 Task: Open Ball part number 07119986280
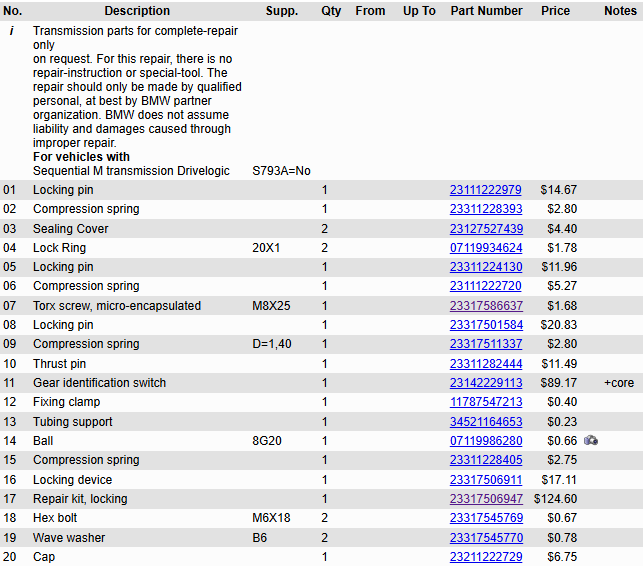[x=486, y=441]
